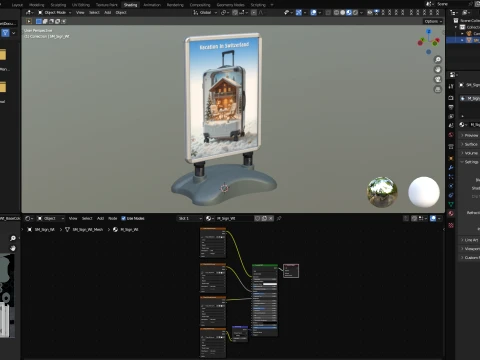Screen dimensions: 480x360
Task: Expand the Preview panel in material properties
Action: click(x=469, y=135)
